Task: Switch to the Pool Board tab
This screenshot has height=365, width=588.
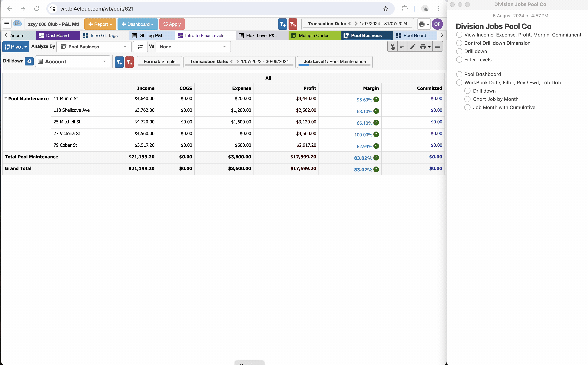Action: [x=415, y=36]
